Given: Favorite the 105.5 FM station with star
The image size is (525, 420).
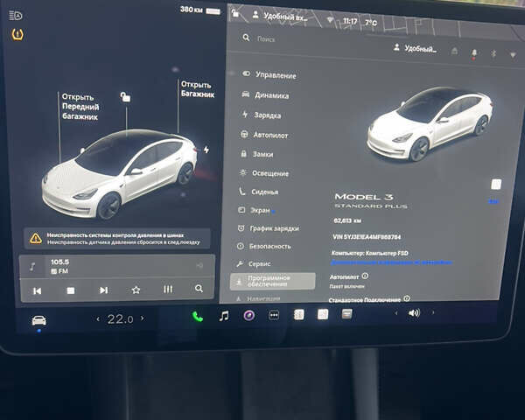Looking at the screenshot, I should tap(136, 290).
